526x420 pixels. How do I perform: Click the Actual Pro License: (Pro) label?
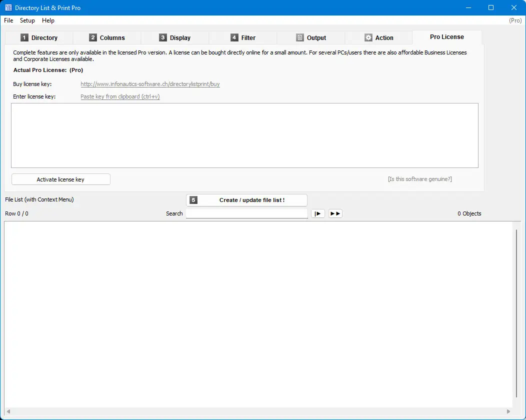tap(48, 70)
